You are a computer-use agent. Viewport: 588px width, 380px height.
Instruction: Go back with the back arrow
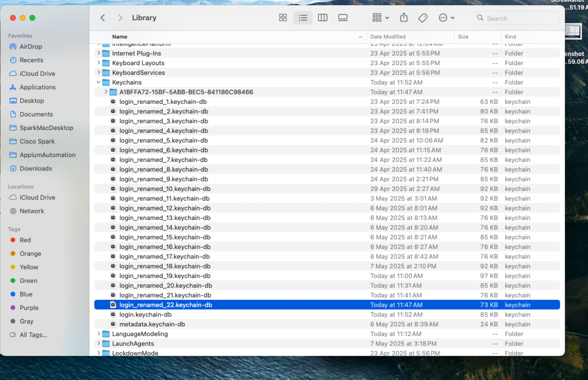103,18
